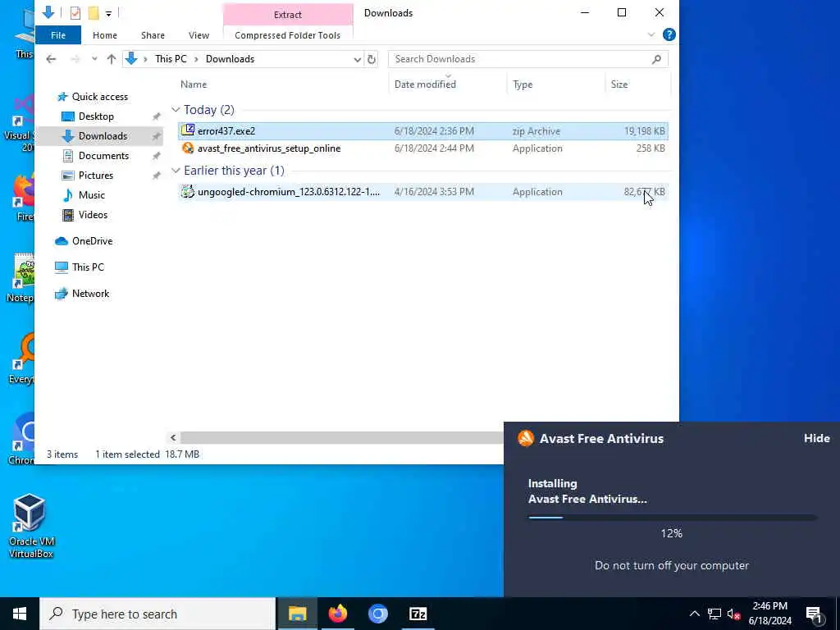Click the Extract contextual tab
This screenshot has height=630, width=840.
pyautogui.click(x=288, y=15)
